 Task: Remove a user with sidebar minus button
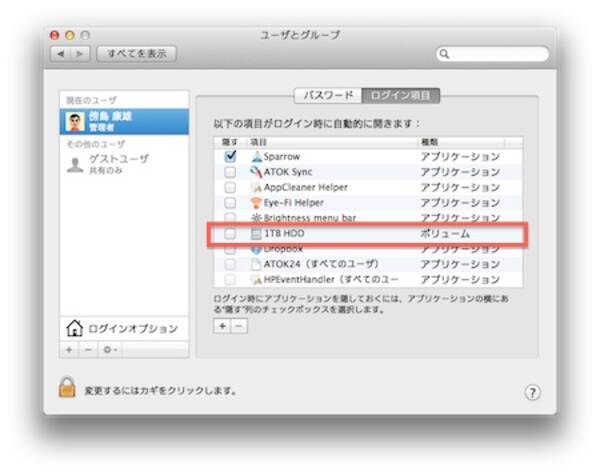click(x=88, y=349)
